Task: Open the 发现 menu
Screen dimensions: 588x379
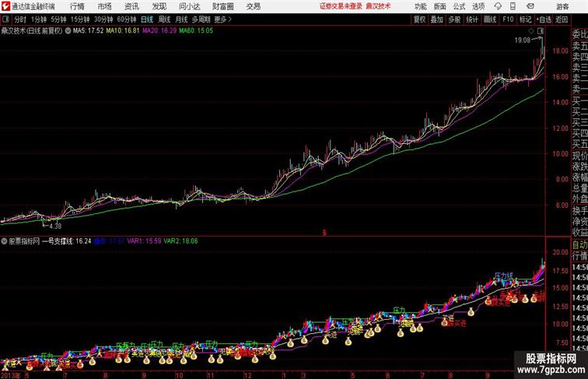Action: (x=159, y=6)
